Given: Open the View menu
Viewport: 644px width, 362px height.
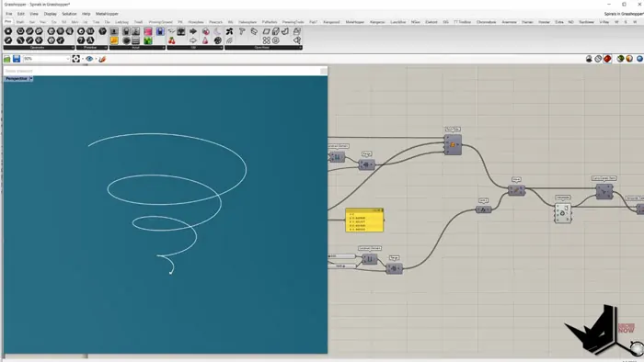Looking at the screenshot, I should [34, 14].
